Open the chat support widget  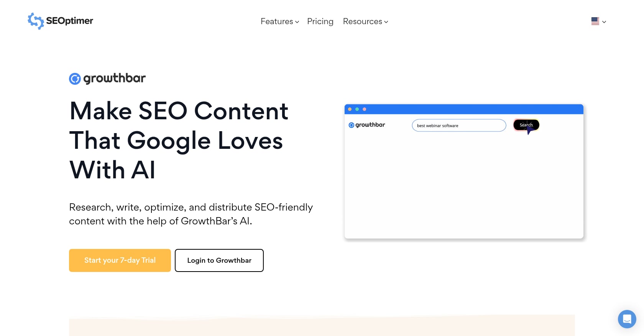pyautogui.click(x=627, y=319)
